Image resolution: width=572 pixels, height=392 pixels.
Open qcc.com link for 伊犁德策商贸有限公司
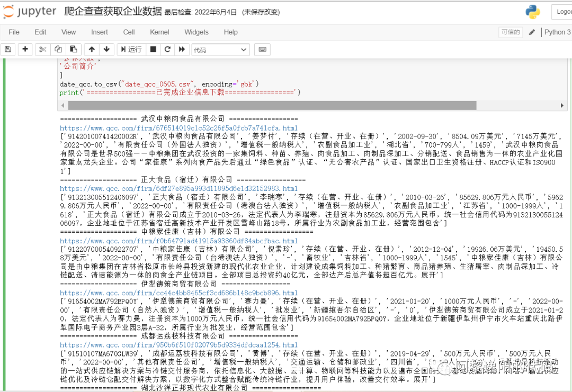pyautogui.click(x=179, y=293)
